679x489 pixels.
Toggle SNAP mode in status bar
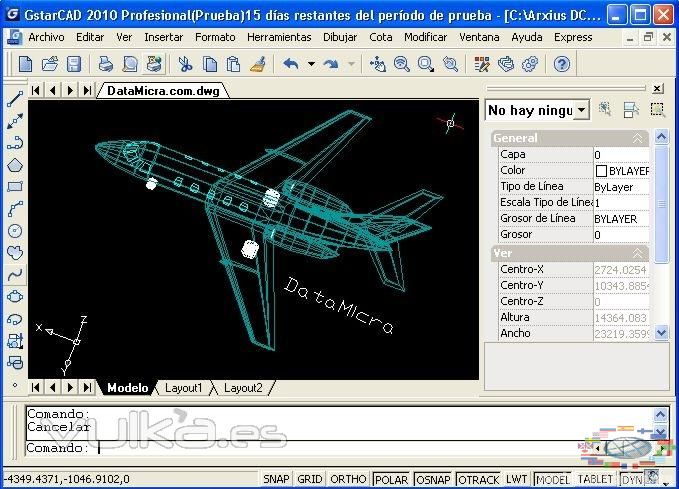(x=277, y=480)
